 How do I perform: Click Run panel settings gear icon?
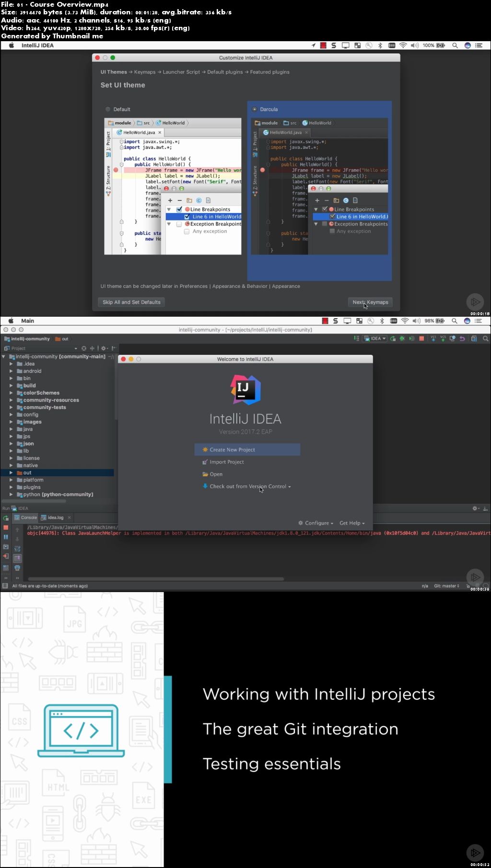pyautogui.click(x=475, y=508)
